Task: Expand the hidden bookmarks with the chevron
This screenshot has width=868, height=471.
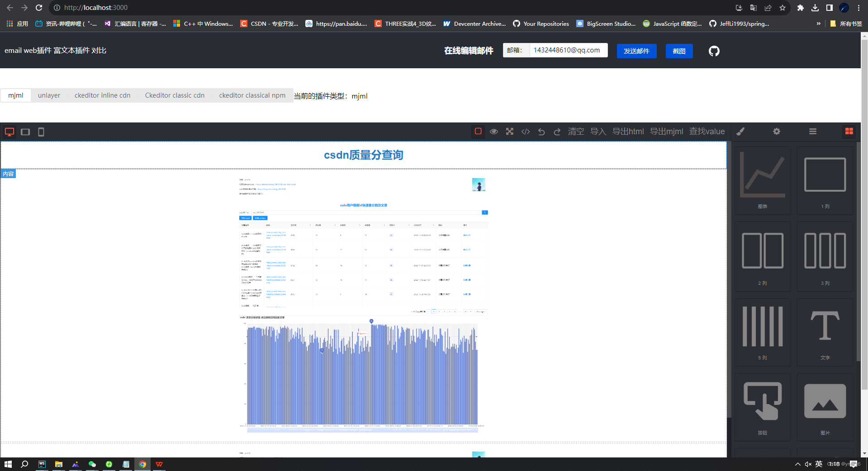Action: [x=819, y=24]
